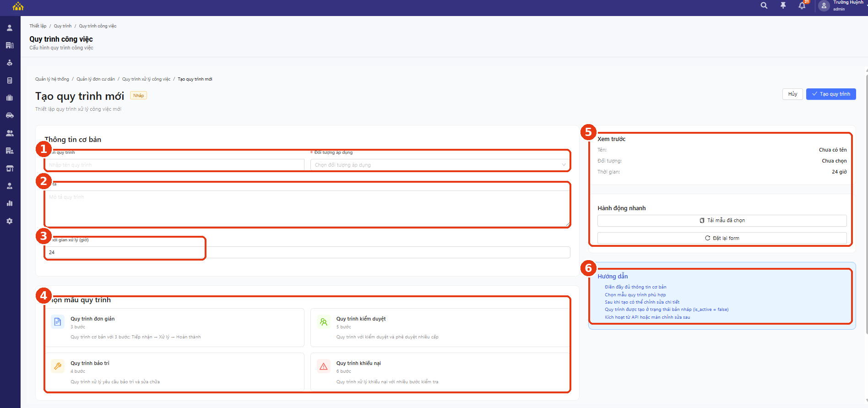Image resolution: width=868 pixels, height=408 pixels.
Task: Open the building with user sidebar icon
Action: [x=10, y=151]
